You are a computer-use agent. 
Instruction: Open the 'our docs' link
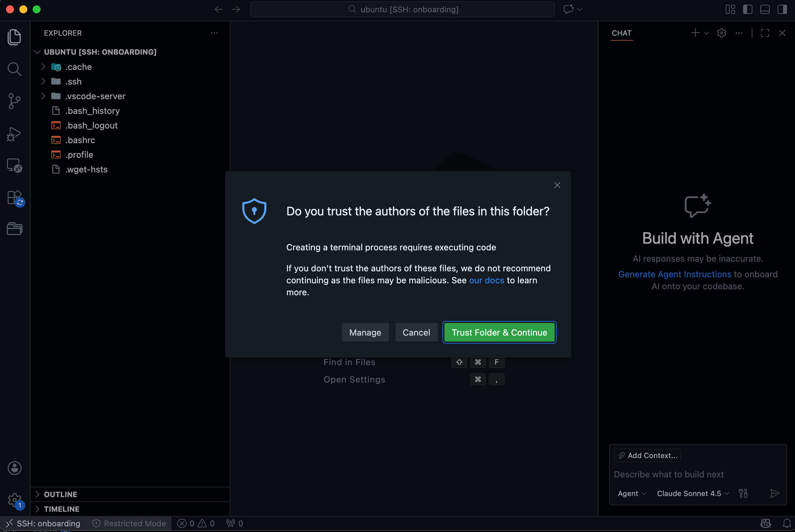[x=486, y=280]
